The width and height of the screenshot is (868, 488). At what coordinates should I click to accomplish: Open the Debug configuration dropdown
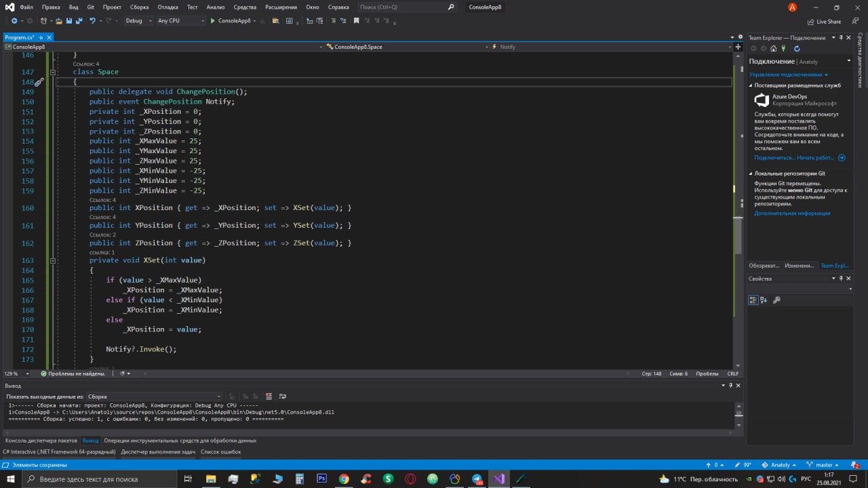(x=138, y=21)
